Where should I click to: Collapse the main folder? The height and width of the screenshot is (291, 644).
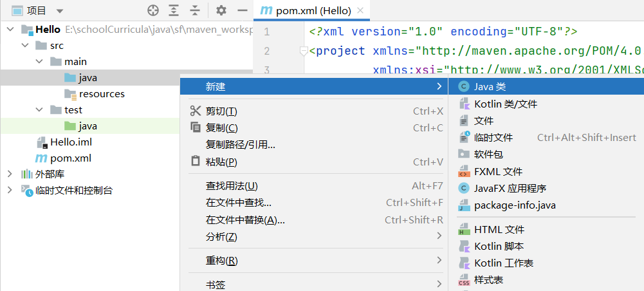point(39,62)
